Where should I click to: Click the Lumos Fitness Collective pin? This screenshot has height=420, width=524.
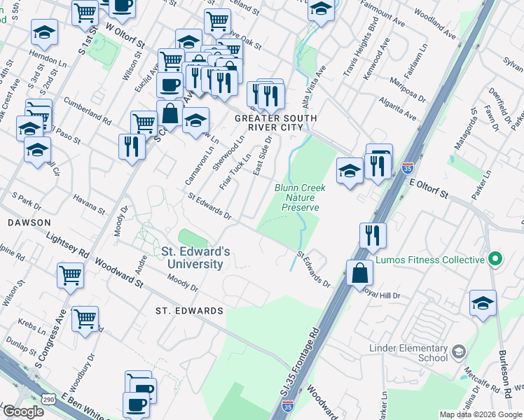pos(495,259)
